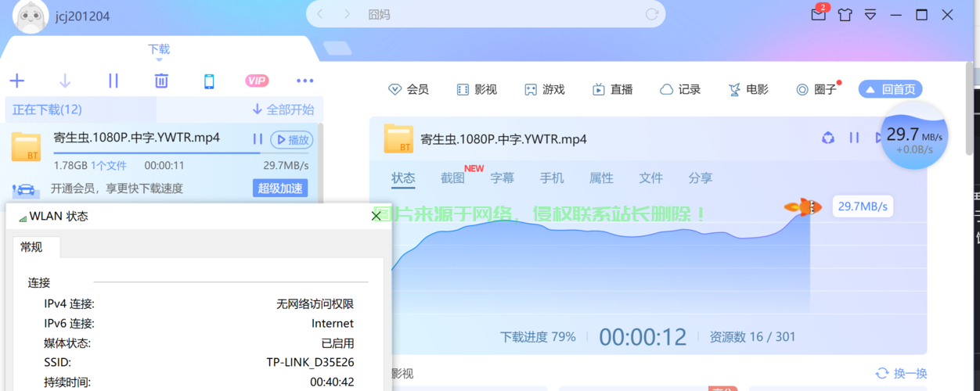This screenshot has width=980, height=391.
Task: Select 常规 tab in WLAN 状态 dialog
Action: pyautogui.click(x=31, y=247)
